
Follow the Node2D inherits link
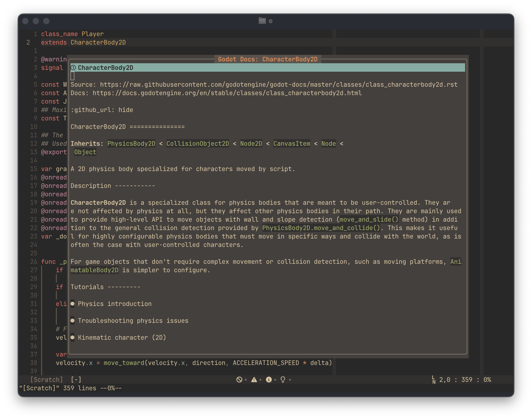pos(251,144)
